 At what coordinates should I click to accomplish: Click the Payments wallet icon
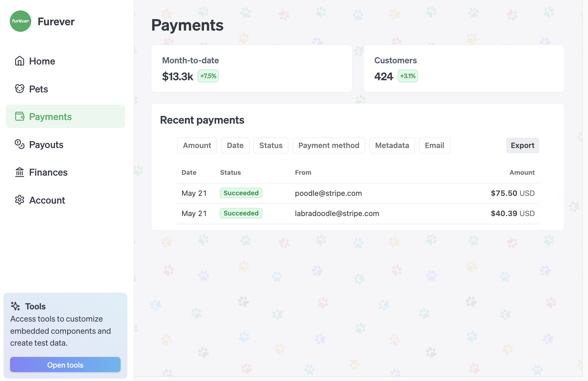click(20, 116)
